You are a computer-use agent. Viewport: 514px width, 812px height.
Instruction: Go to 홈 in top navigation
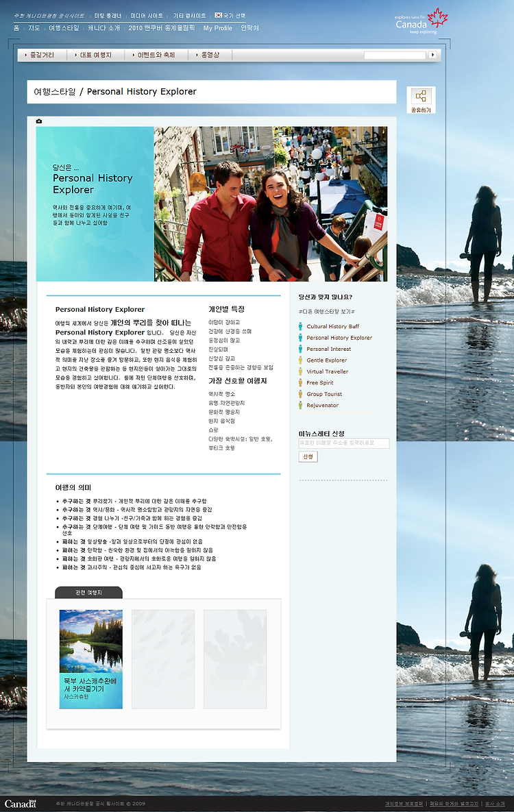coord(16,28)
